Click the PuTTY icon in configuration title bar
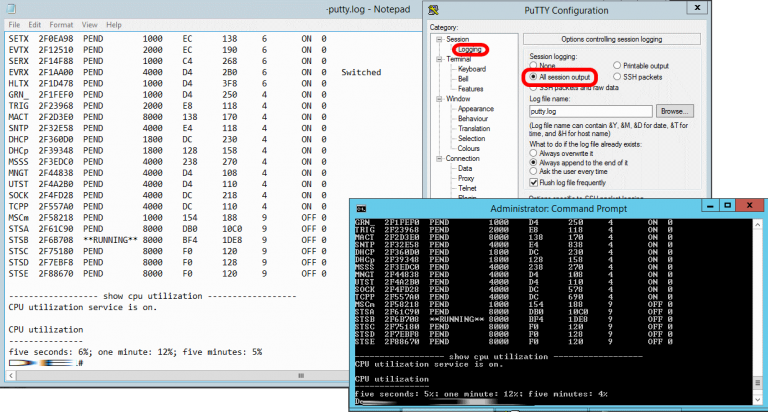 pyautogui.click(x=433, y=8)
